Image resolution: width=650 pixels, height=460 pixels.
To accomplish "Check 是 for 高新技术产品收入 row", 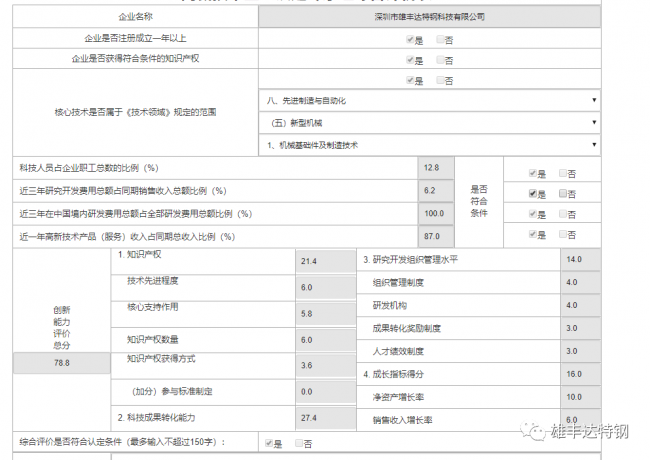I will point(533,234).
